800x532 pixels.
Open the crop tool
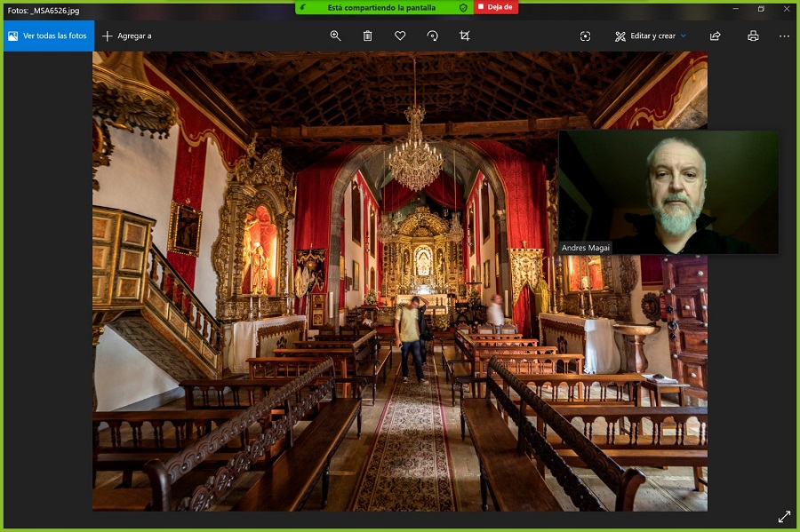pos(464,36)
